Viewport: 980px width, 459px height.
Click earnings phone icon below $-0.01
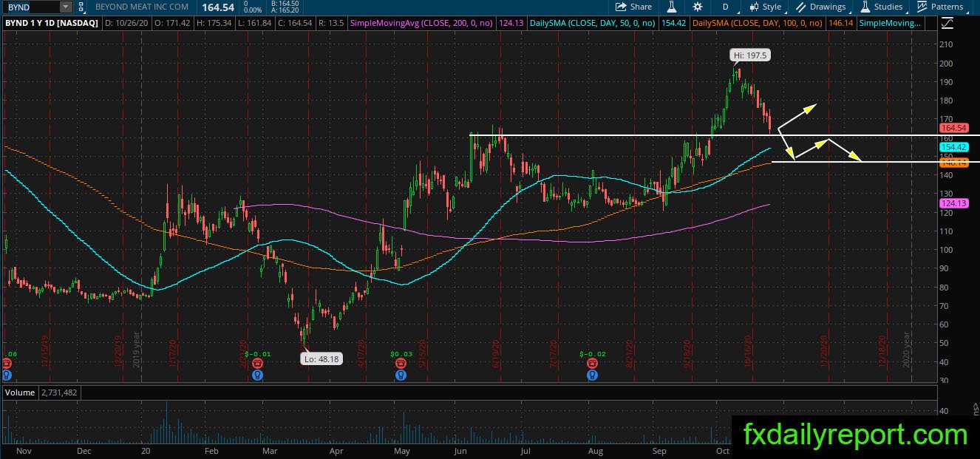256,364
